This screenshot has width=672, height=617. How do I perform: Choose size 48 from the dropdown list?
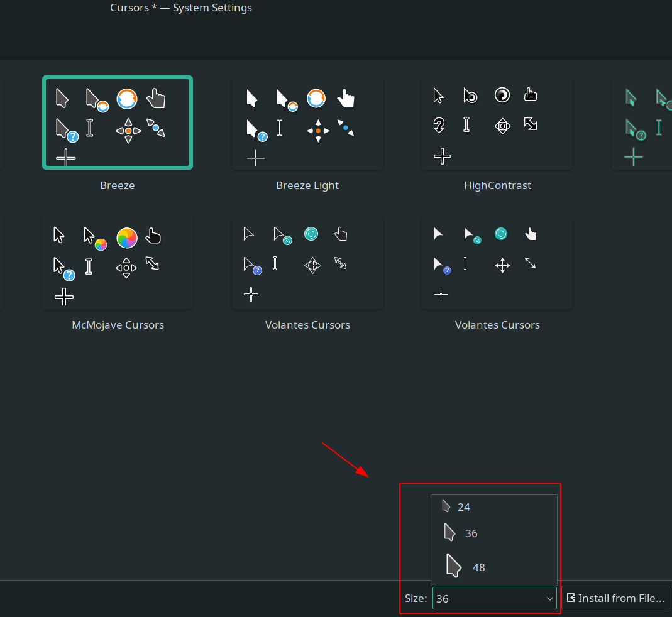tap(493, 567)
